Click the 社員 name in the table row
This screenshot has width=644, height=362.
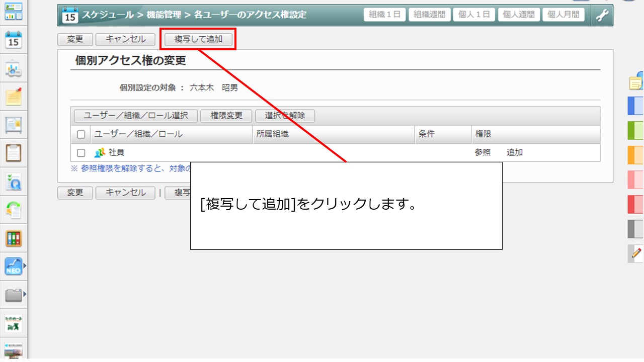[117, 152]
